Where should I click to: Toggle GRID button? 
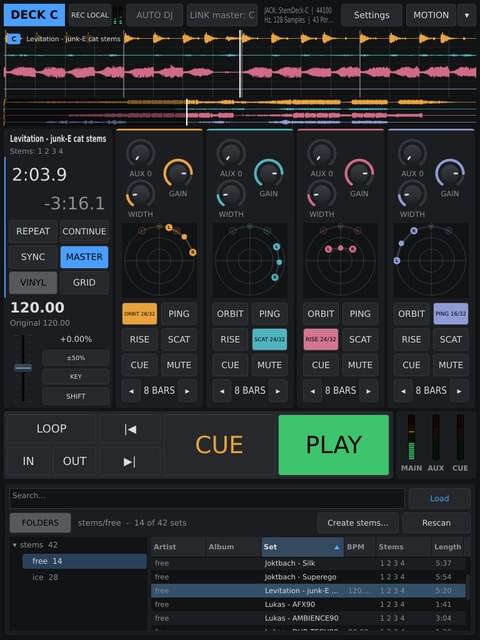84,282
